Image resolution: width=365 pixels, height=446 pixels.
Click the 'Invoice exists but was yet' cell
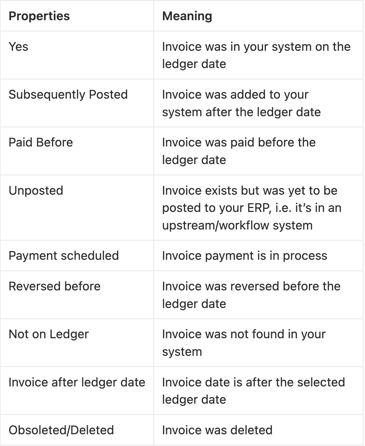click(258, 208)
